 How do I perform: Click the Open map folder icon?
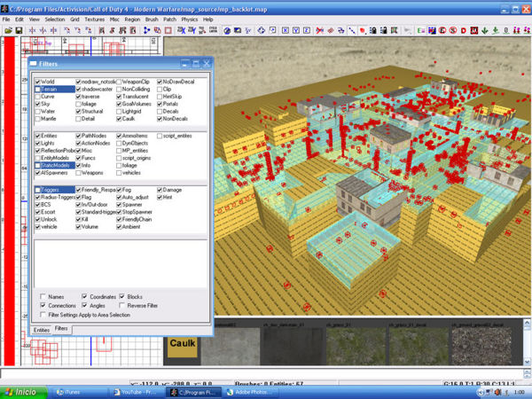tap(8, 30)
